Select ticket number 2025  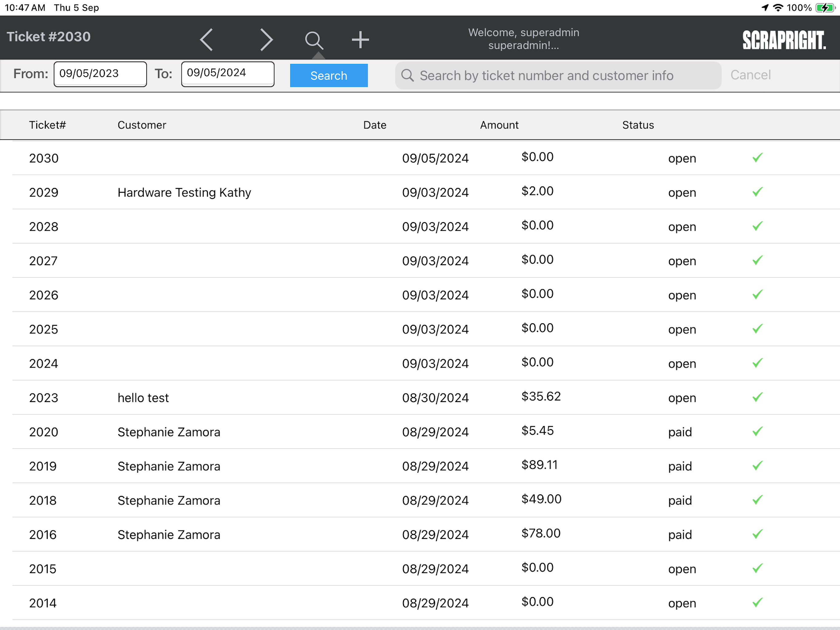(44, 329)
